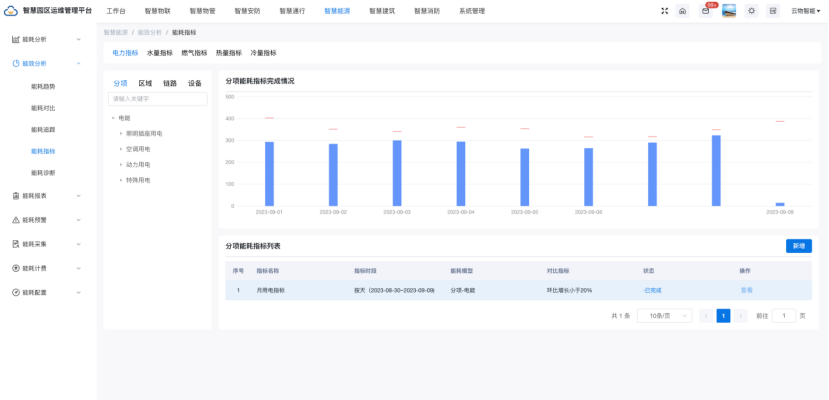Open the messages inbox with 99+ badge
The image size is (829, 400).
pos(704,11)
